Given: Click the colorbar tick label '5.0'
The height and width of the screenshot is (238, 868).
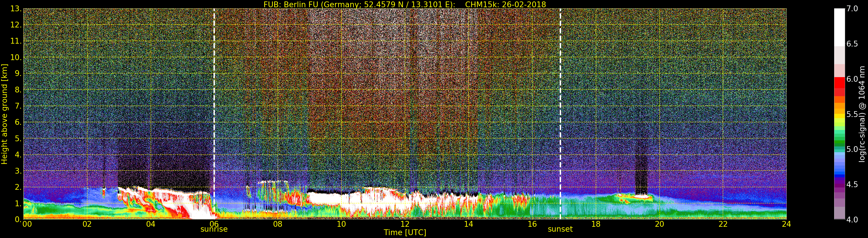Looking at the screenshot, I should [x=852, y=149].
